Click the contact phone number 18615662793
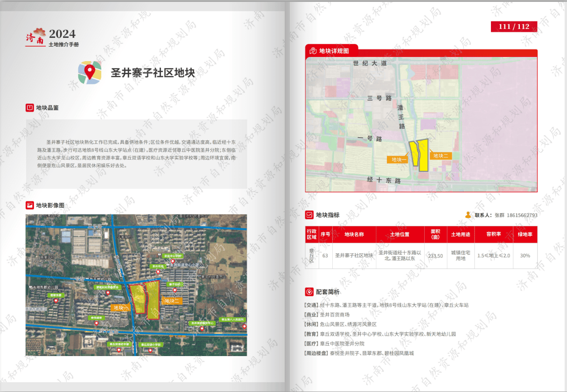567x392 pixels. (522, 215)
